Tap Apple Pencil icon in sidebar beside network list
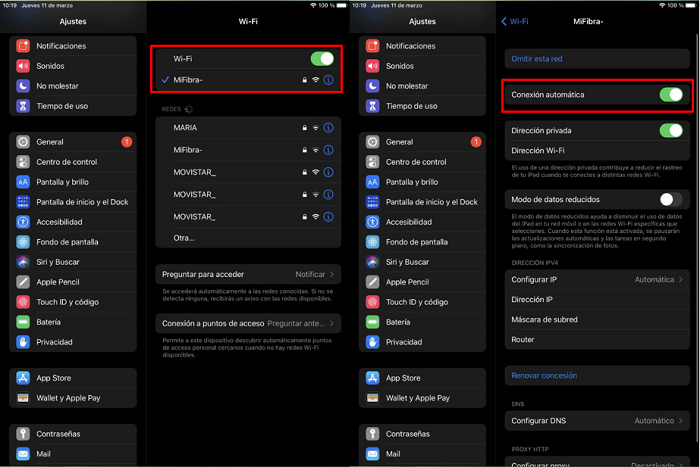The width and height of the screenshot is (700, 467). (x=23, y=282)
